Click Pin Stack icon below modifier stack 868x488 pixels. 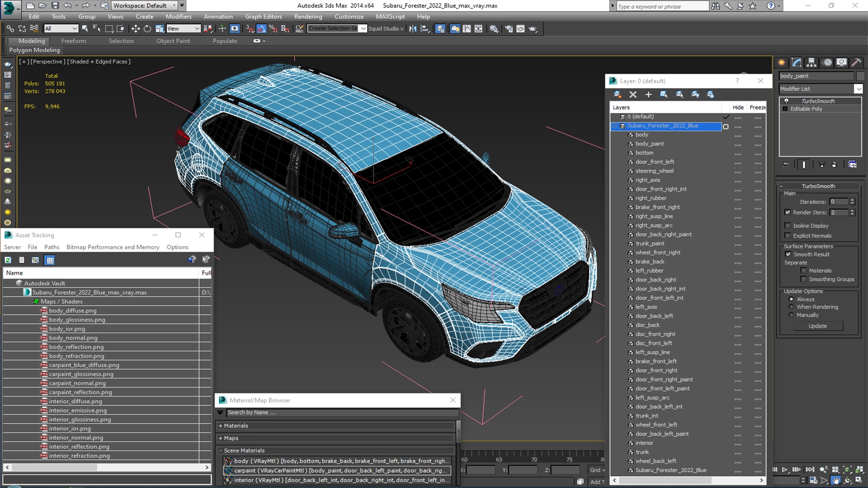click(786, 164)
